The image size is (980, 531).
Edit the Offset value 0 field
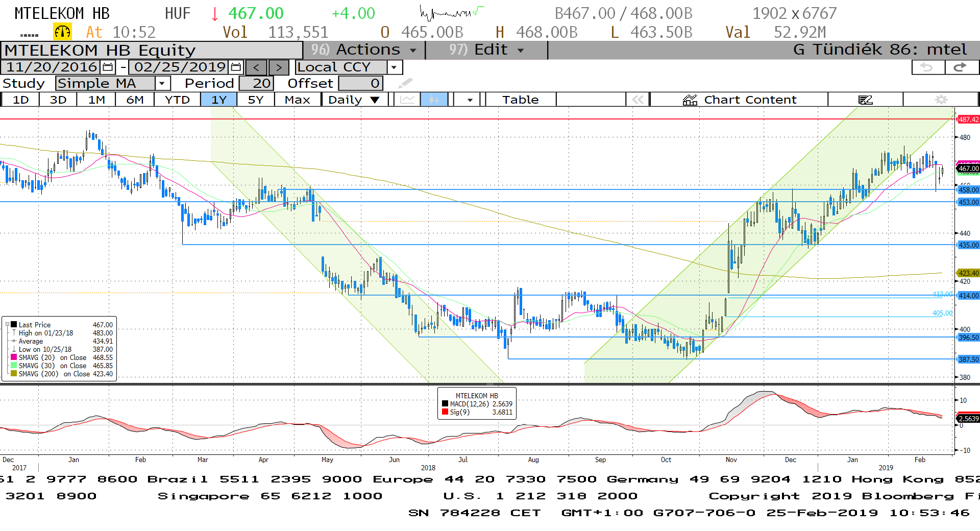(360, 83)
